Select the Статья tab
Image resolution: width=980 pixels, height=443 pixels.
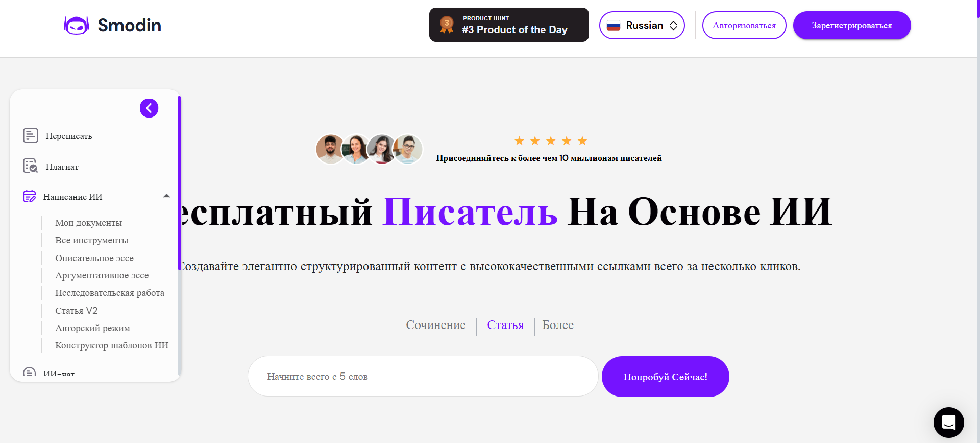[505, 325]
